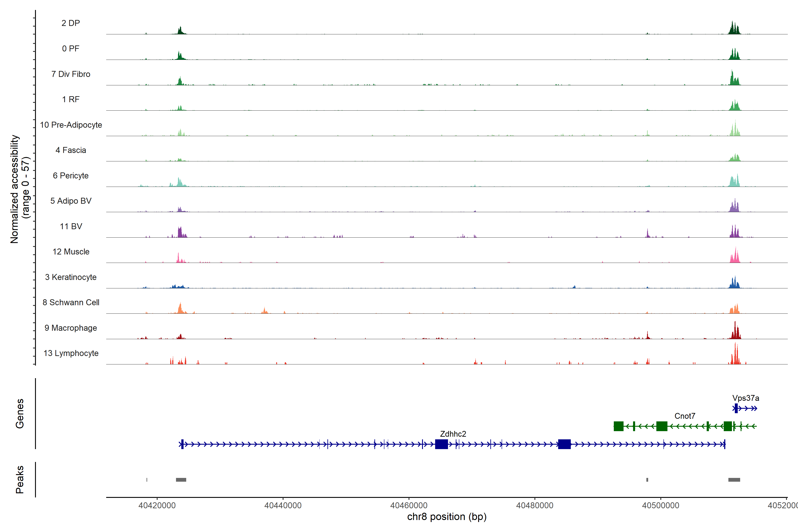Select the 2 DP track label
Screen dimensions: 798x532
[x=70, y=23]
